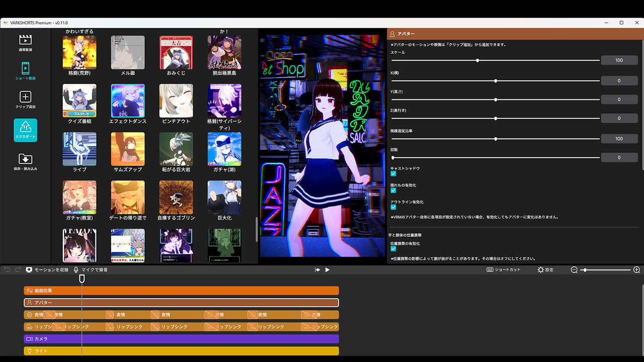Open the おみくじ template thumbnail
Screen dimensions: 644x362
click(176, 52)
